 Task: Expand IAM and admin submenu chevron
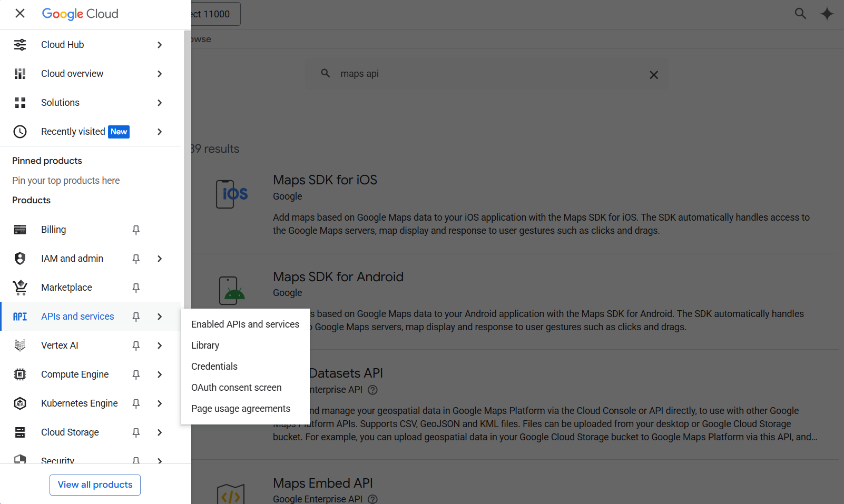[x=160, y=259]
